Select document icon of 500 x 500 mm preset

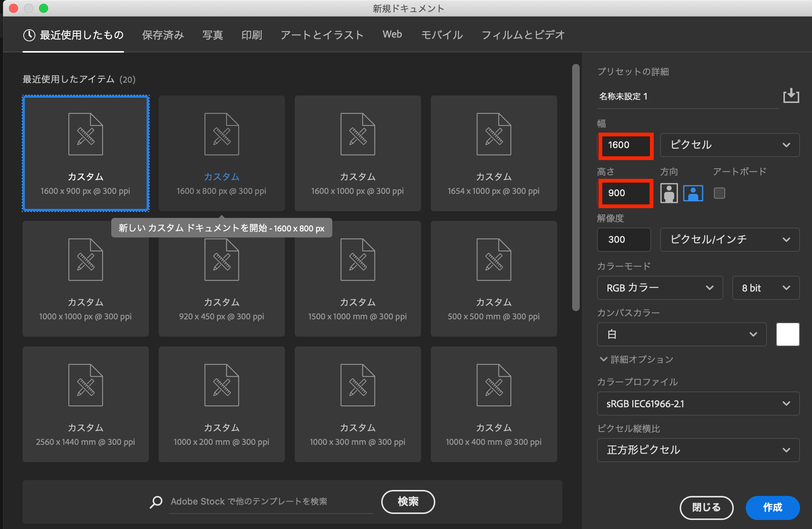pyautogui.click(x=494, y=260)
